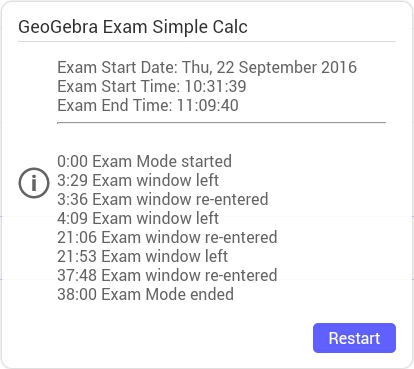Screen dimensions: 414x369
Task: Click the word Calc in the title
Action: pos(230,27)
